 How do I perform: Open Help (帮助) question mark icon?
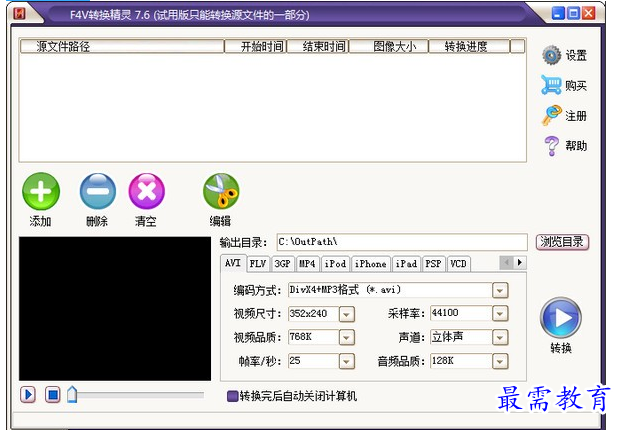tap(551, 146)
